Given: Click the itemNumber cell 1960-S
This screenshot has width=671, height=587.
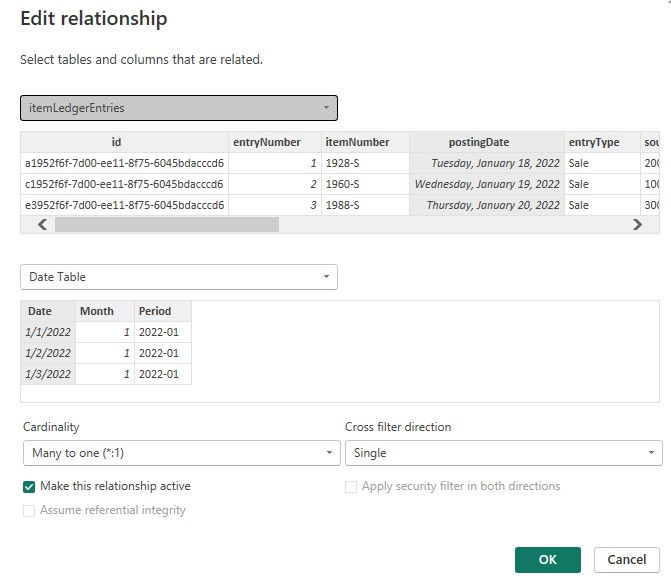Looking at the screenshot, I should (x=365, y=184).
